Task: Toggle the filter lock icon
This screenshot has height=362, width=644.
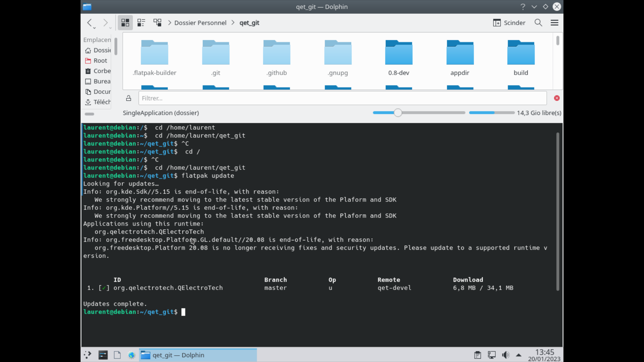Action: coord(128,98)
